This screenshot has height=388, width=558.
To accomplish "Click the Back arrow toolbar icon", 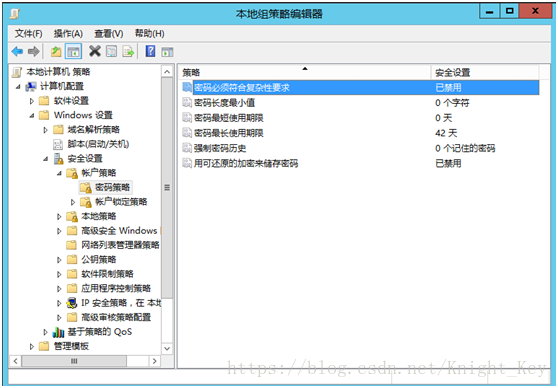I will tap(17, 52).
